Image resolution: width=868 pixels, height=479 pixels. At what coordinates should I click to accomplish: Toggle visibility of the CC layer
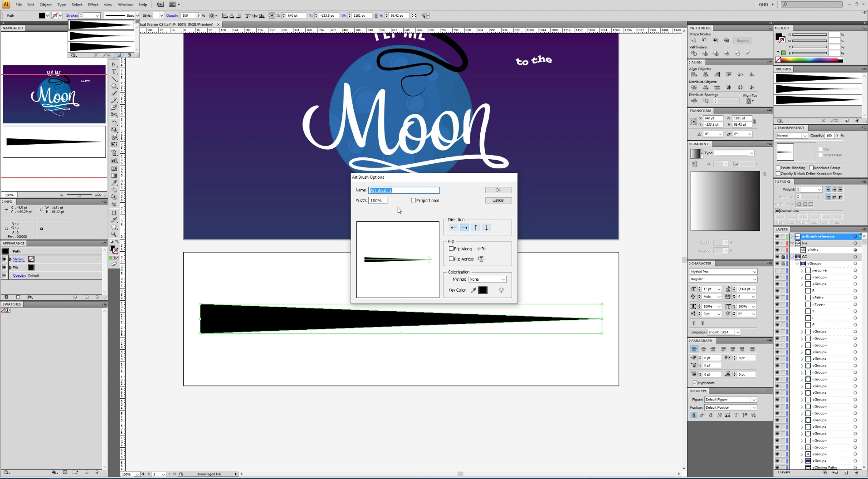point(777,257)
